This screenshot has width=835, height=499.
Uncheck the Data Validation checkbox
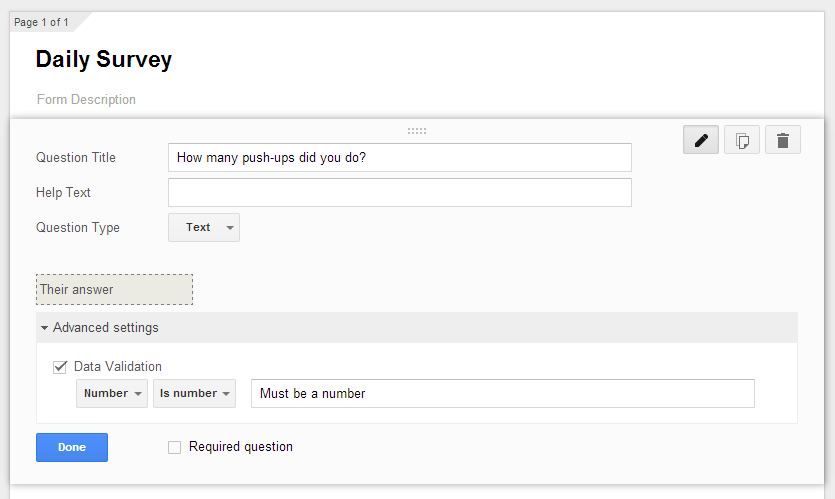click(x=60, y=367)
